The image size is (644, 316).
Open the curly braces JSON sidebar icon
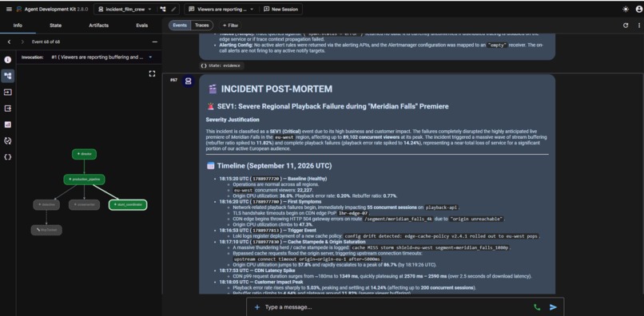tap(7, 156)
